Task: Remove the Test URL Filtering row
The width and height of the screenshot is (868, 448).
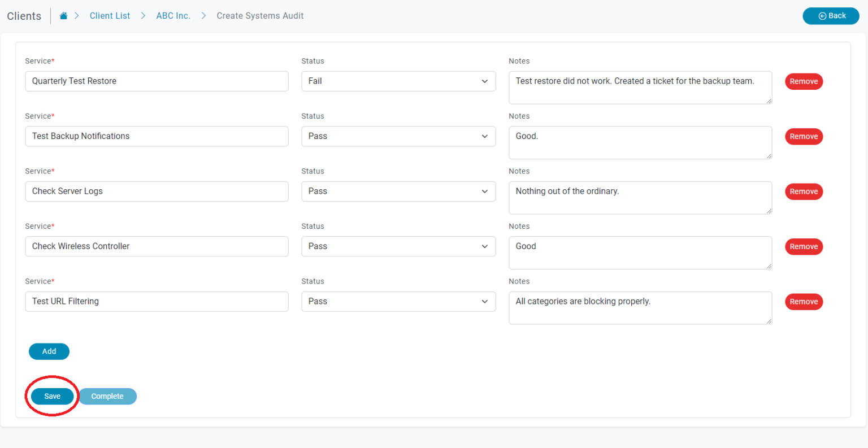Action: pos(804,301)
